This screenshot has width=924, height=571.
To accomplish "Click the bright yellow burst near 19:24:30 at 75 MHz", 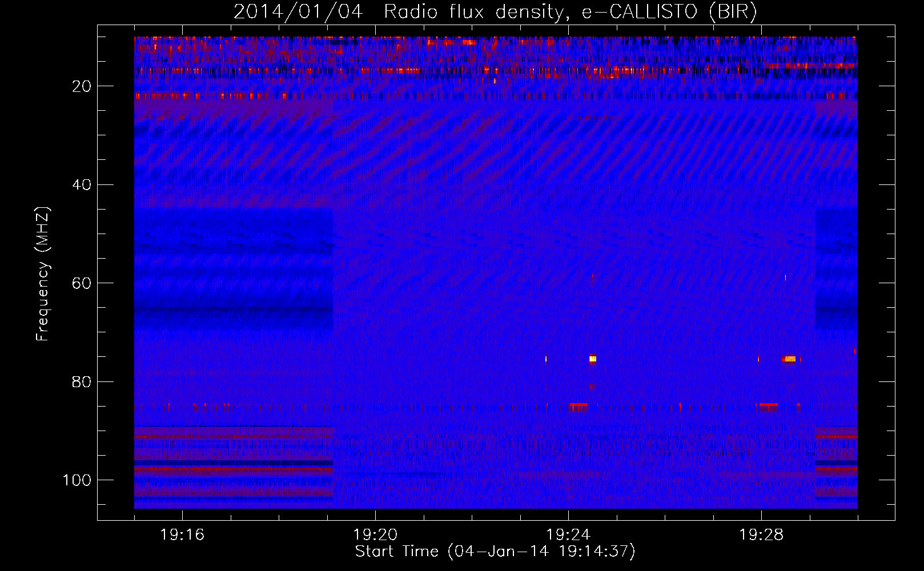I will pos(593,359).
